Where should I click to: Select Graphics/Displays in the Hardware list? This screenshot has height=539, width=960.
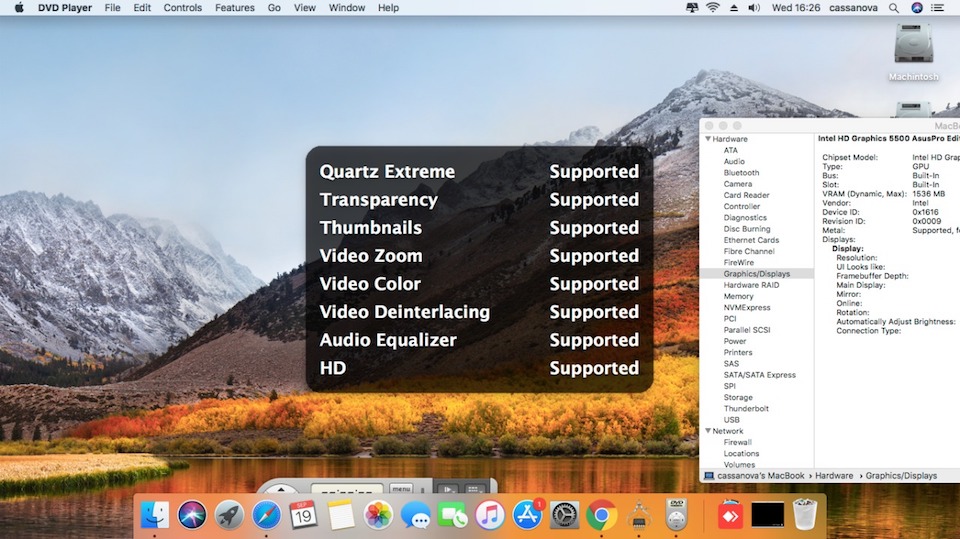coord(757,274)
